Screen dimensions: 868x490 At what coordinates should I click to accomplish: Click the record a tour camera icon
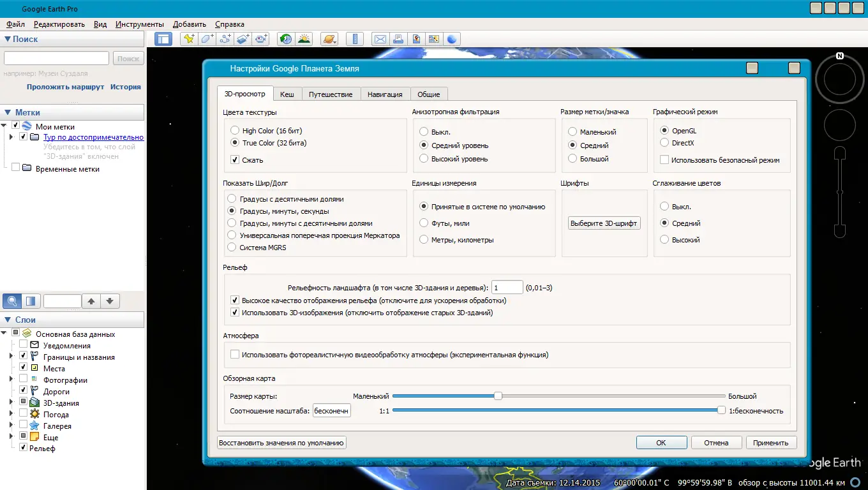tap(261, 39)
